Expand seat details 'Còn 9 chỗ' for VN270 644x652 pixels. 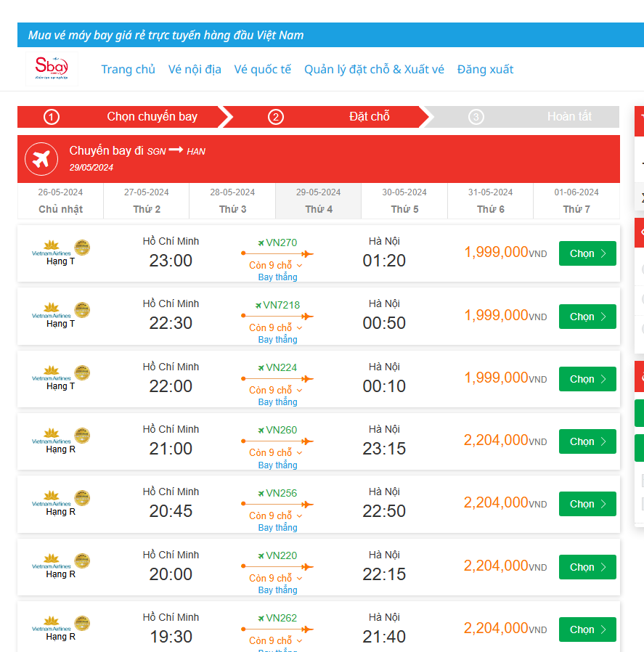tap(276, 266)
